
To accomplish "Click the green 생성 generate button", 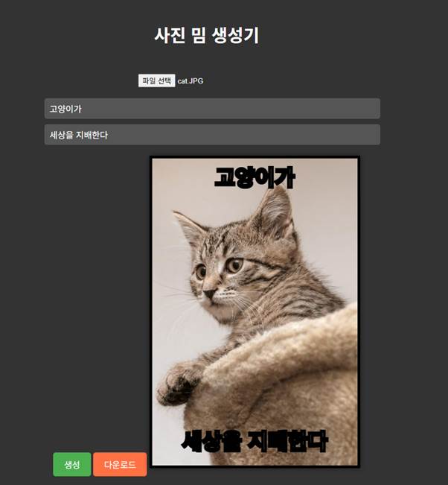I will [72, 464].
